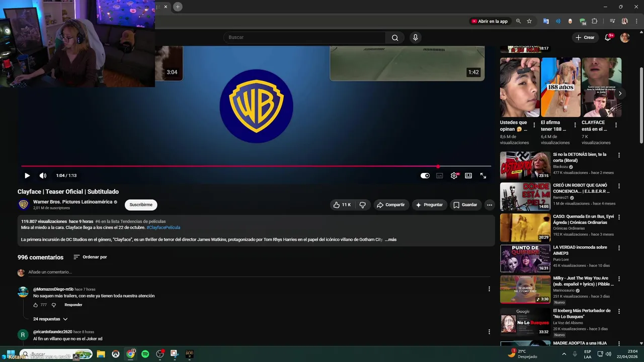Seek on the red video progress bar
The image size is (644, 362).
click(256, 166)
